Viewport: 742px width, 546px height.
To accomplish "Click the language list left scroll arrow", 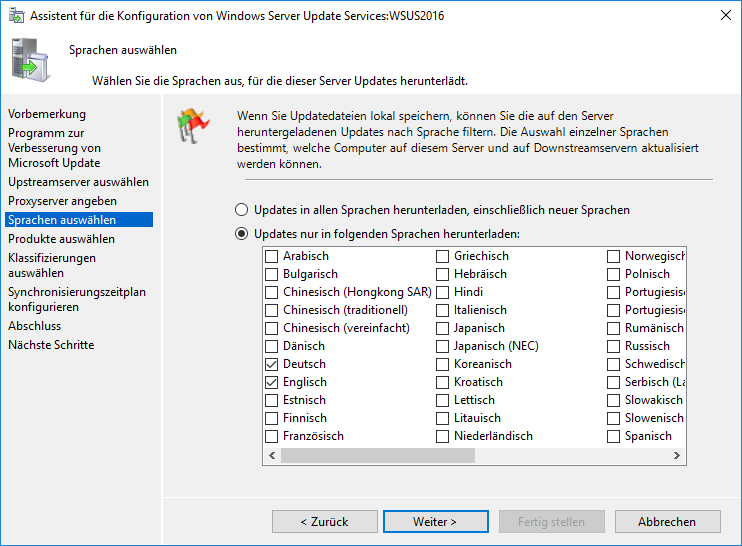I will [x=272, y=456].
